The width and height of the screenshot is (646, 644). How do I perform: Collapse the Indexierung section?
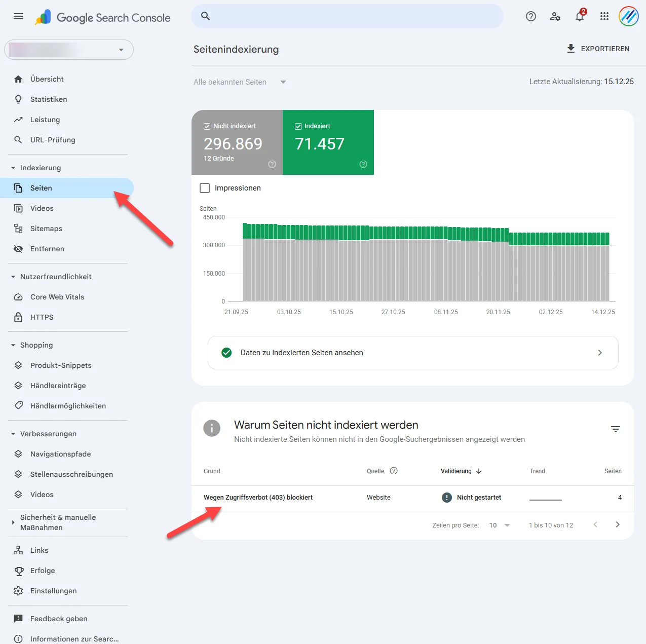[x=13, y=168]
